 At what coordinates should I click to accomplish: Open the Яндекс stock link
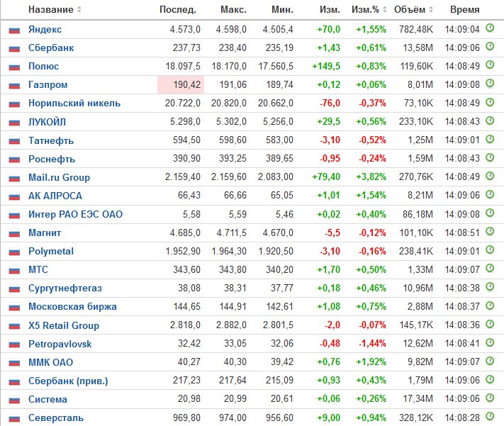pyautogui.click(x=45, y=30)
